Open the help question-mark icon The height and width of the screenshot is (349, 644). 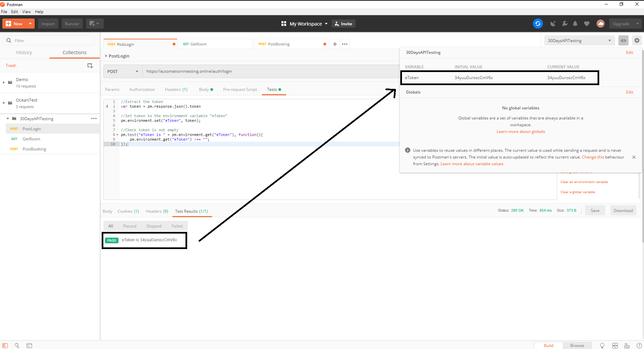click(x=639, y=346)
